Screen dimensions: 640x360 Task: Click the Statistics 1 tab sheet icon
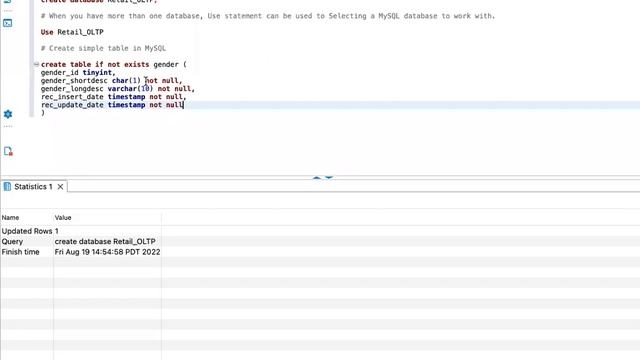pyautogui.click(x=7, y=187)
